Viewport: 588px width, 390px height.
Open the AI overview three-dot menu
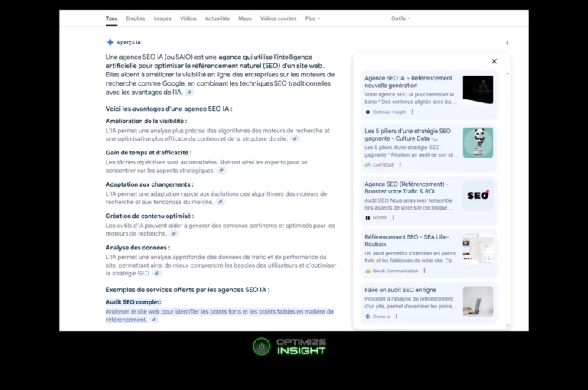click(x=507, y=43)
